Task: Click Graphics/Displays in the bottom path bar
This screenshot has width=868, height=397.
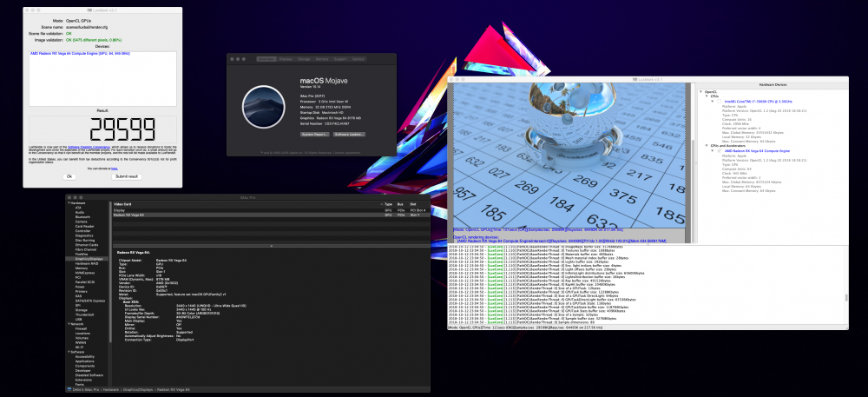Action: tap(137, 390)
